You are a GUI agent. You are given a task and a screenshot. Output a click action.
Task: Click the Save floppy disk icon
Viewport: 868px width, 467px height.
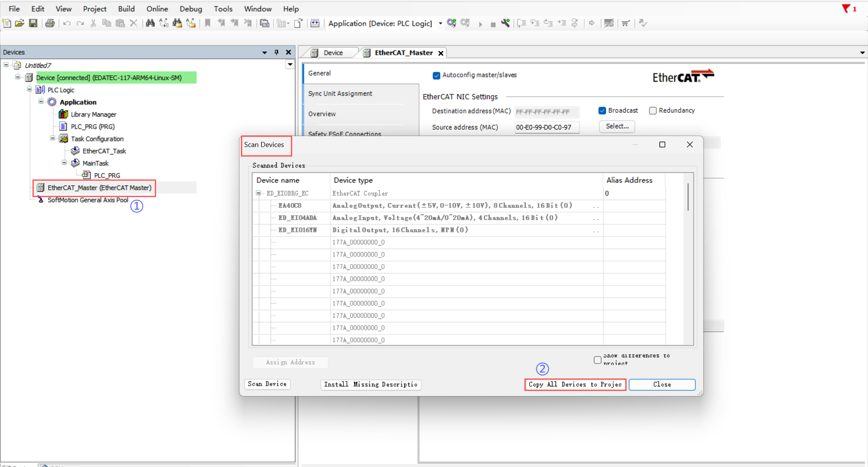[33, 23]
